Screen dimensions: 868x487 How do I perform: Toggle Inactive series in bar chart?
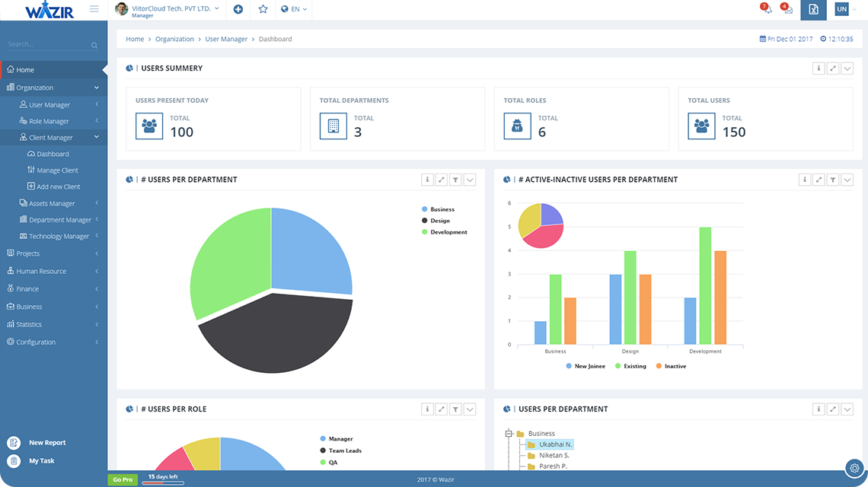pyautogui.click(x=671, y=366)
